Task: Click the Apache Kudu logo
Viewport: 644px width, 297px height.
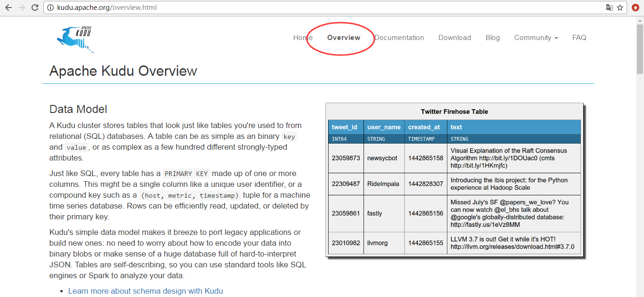Action: (75, 39)
